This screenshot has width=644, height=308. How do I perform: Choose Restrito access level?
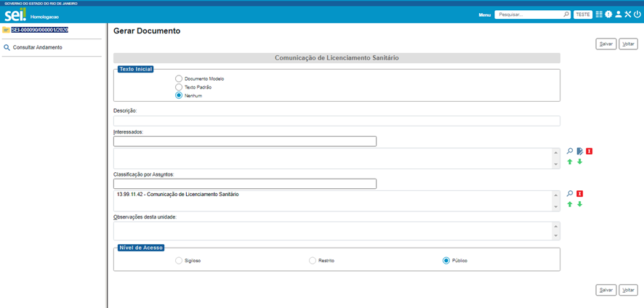[313, 260]
